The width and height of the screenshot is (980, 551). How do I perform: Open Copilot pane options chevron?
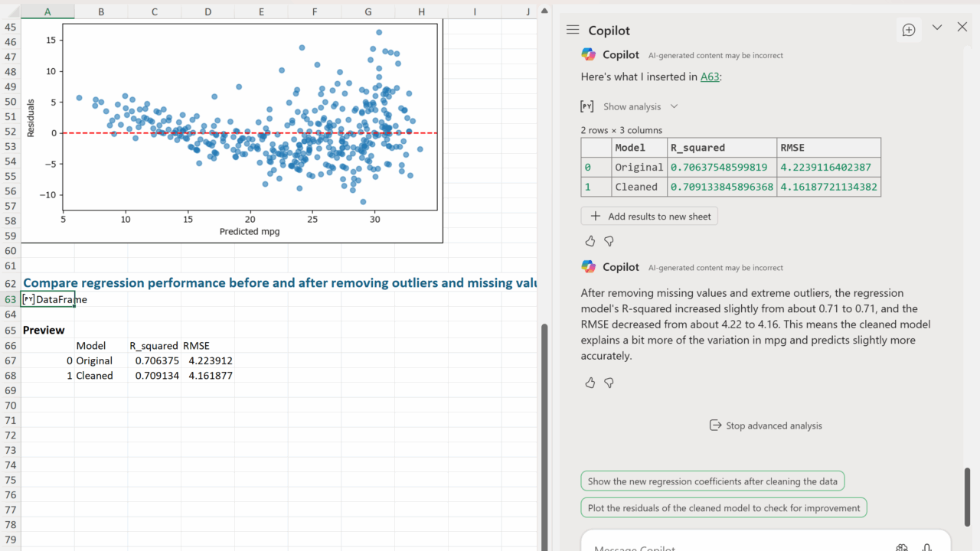pos(937,28)
